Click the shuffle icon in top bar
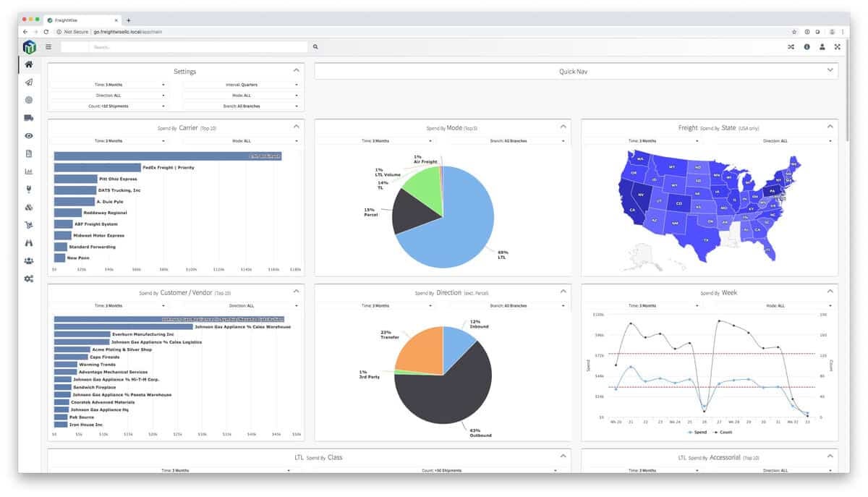This screenshot has height=497, width=868. [791, 47]
